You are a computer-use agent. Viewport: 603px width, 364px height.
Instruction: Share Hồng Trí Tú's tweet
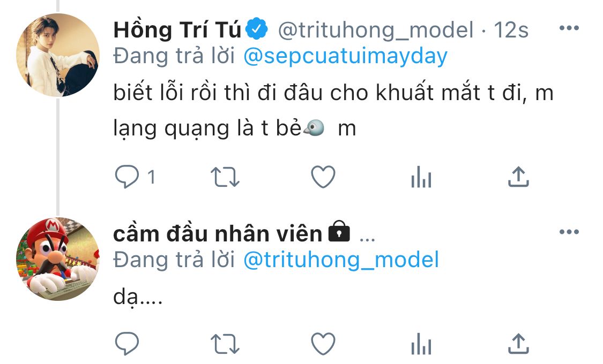(x=518, y=177)
